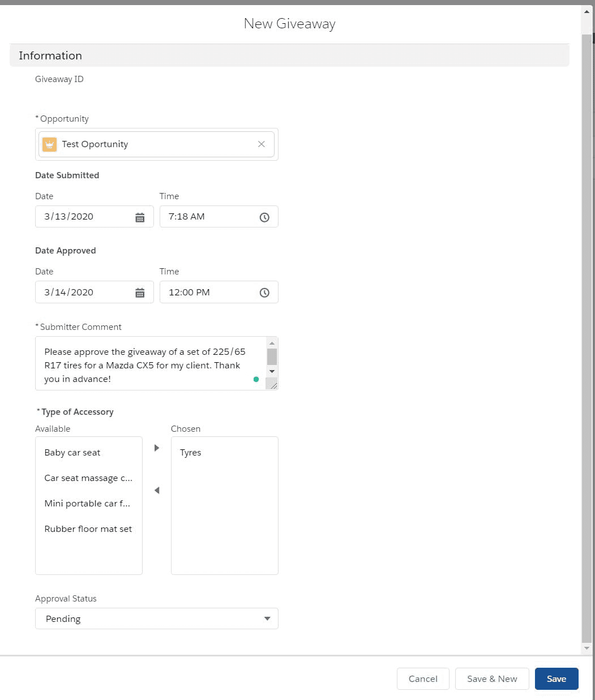This screenshot has width=595, height=700.
Task: Click the Cancel button
Action: [423, 679]
